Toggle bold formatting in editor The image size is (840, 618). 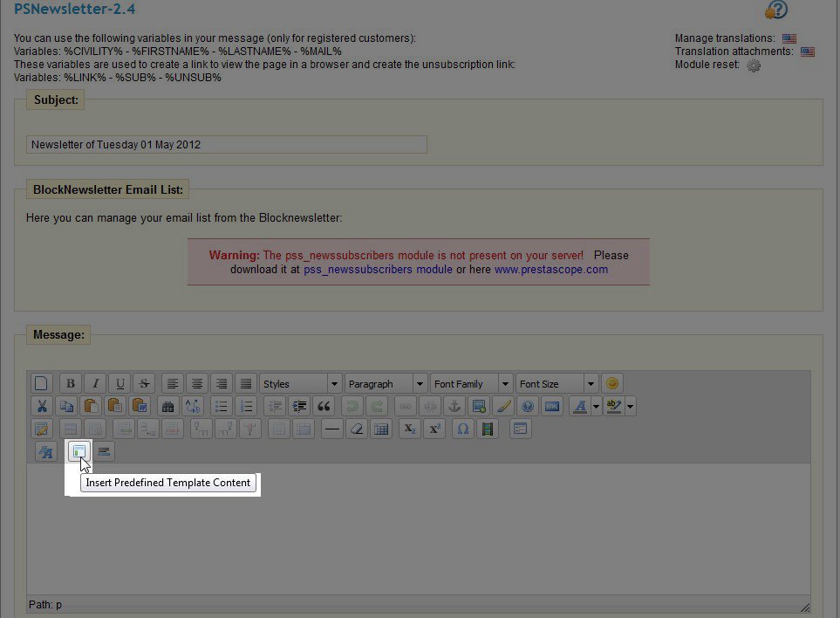[71, 383]
